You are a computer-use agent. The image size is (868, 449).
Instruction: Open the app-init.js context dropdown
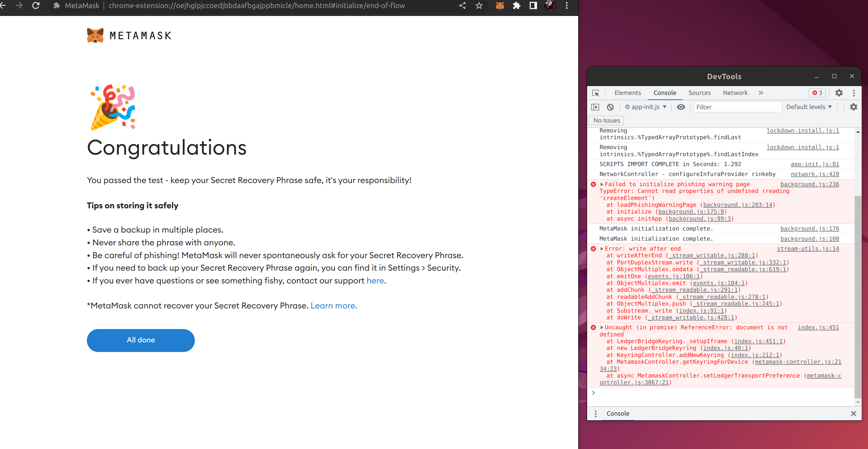click(x=646, y=107)
